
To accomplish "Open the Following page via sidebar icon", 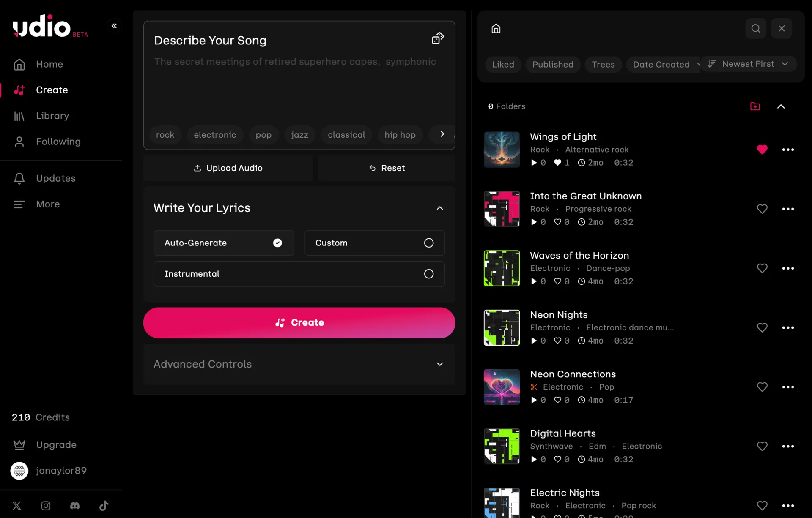I will coord(19,142).
